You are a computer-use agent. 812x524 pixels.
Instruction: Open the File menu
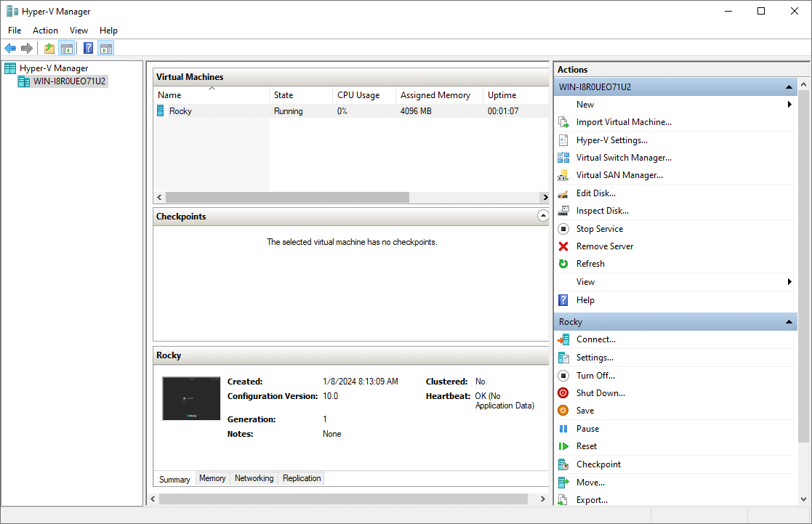click(15, 31)
